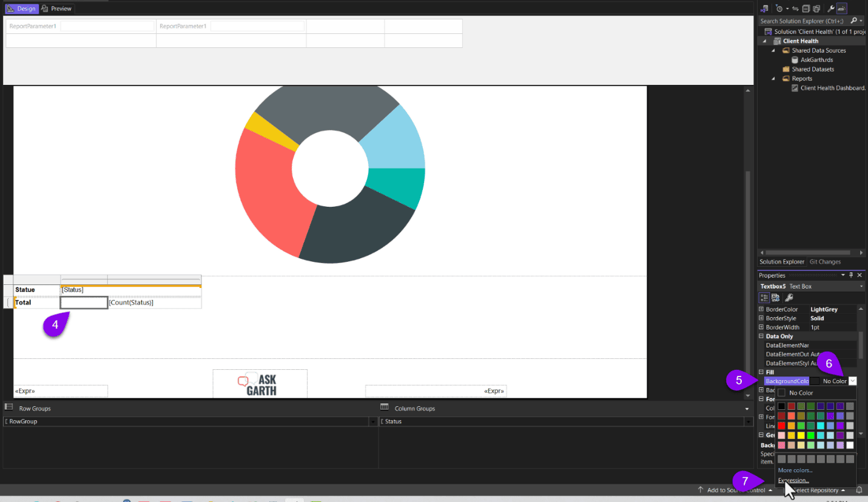The width and height of the screenshot is (868, 502).
Task: Select Client Health Dashboard report file
Action: coord(829,88)
